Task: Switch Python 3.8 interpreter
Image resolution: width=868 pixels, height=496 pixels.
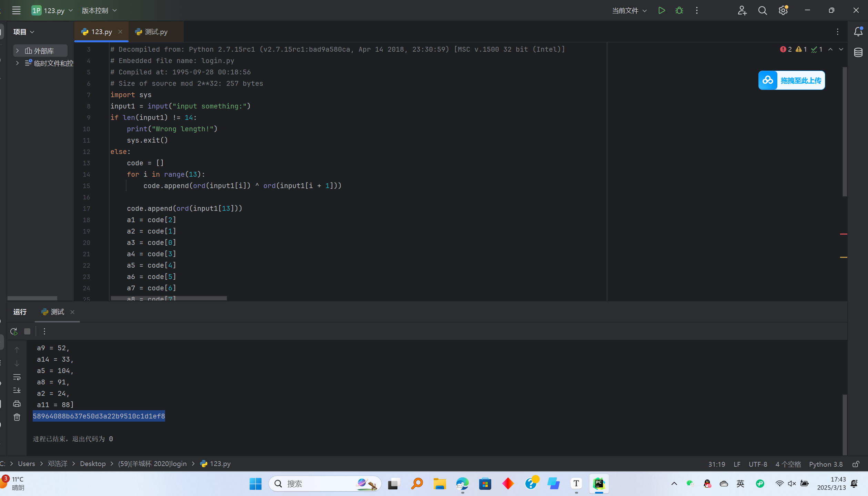Action: (826, 464)
